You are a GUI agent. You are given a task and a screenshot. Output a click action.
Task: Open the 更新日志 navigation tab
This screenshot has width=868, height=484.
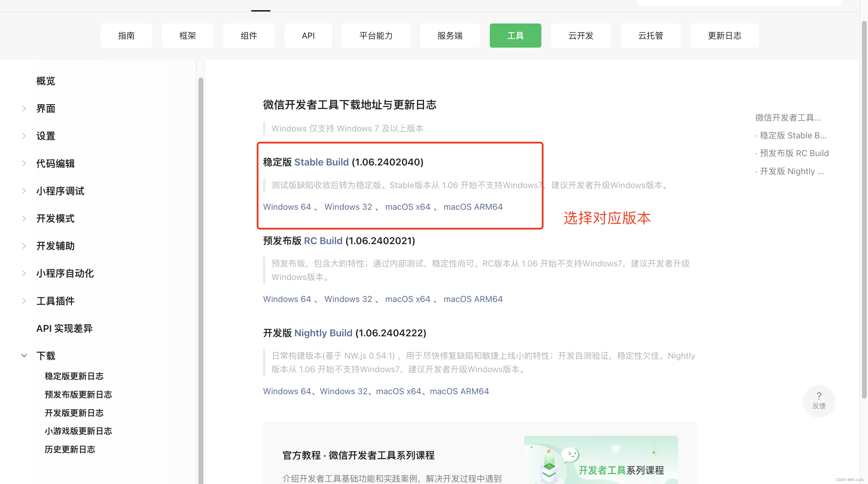click(724, 35)
